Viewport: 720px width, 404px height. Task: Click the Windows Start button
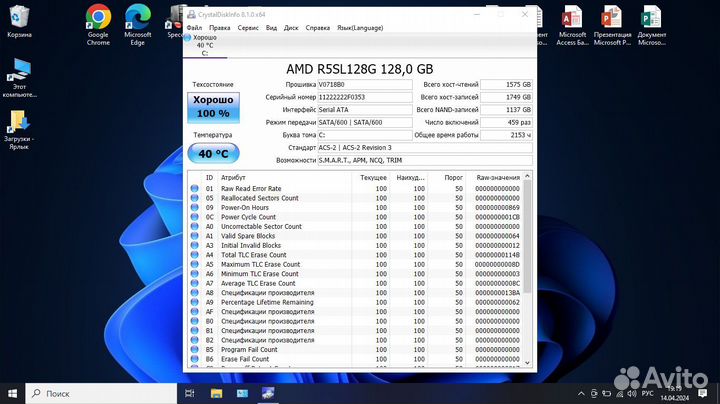[x=12, y=393]
